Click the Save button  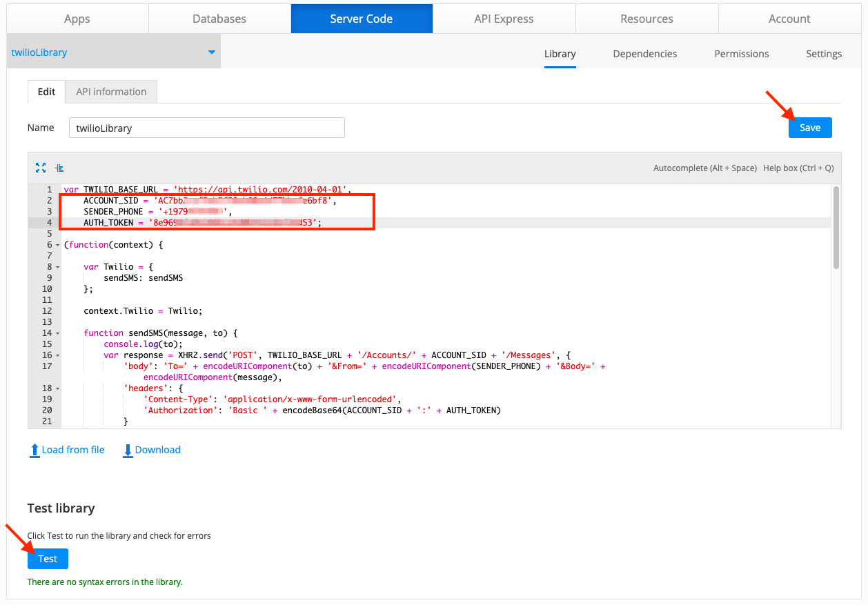coord(810,128)
